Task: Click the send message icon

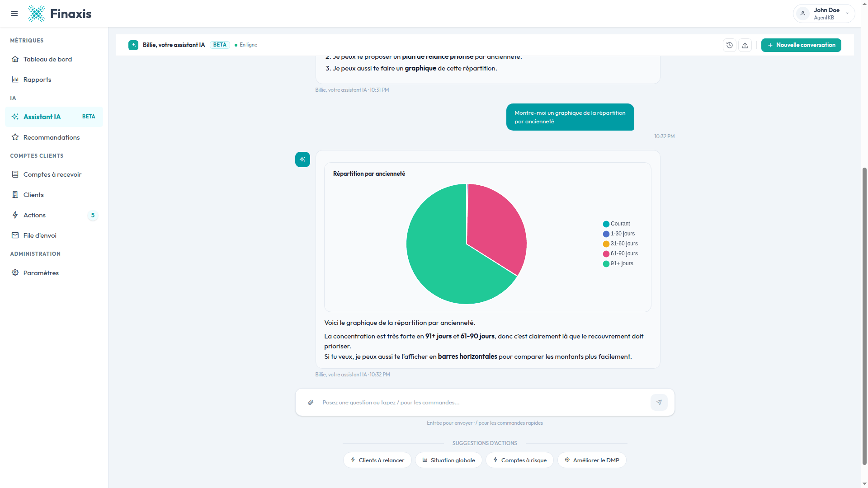Action: 659,402
